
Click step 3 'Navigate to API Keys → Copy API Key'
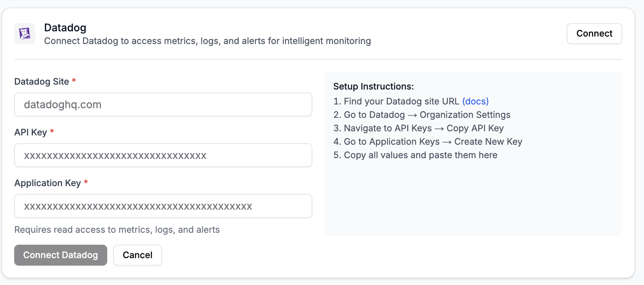(x=418, y=128)
